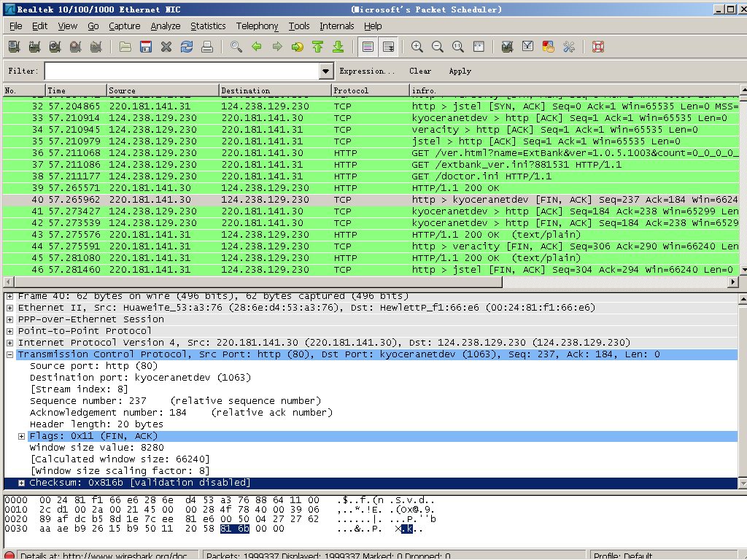
Task: Open the Statistics menu
Action: pyautogui.click(x=208, y=26)
